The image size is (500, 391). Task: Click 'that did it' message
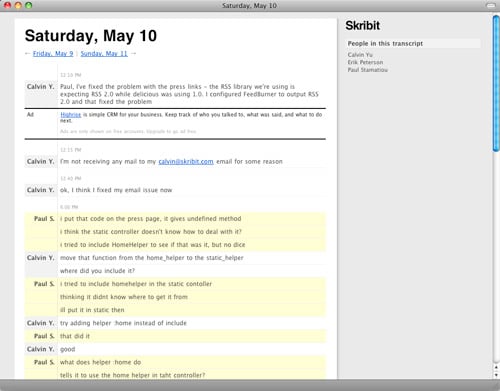point(75,336)
